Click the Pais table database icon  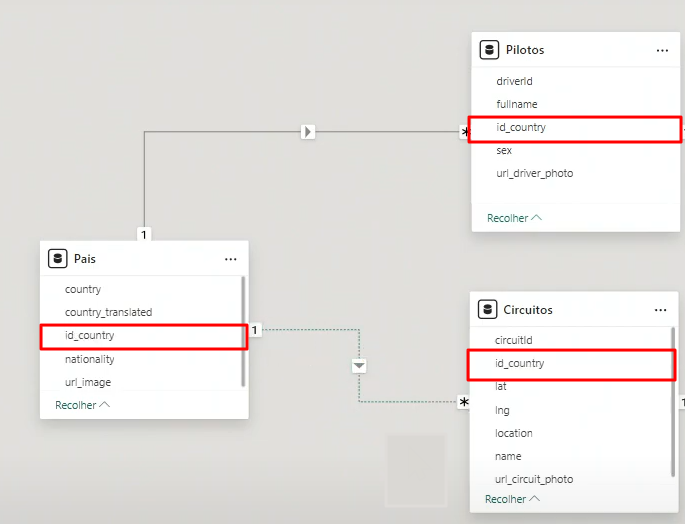click(57, 259)
